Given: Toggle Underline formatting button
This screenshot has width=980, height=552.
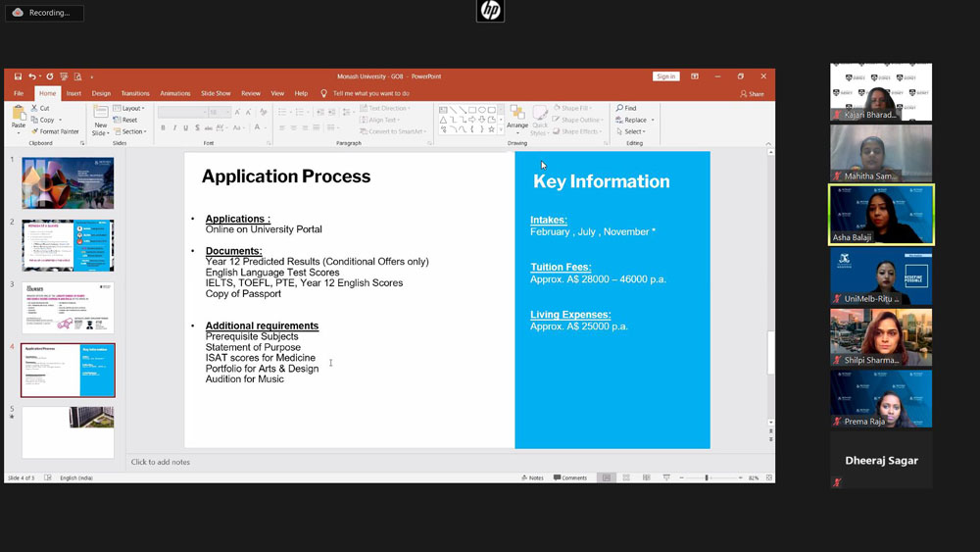Looking at the screenshot, I should click(185, 127).
